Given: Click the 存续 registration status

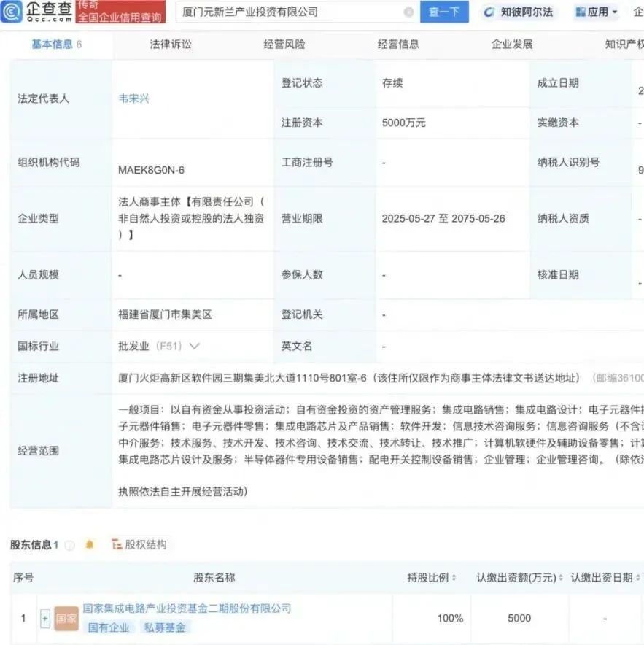Looking at the screenshot, I should pyautogui.click(x=392, y=83).
